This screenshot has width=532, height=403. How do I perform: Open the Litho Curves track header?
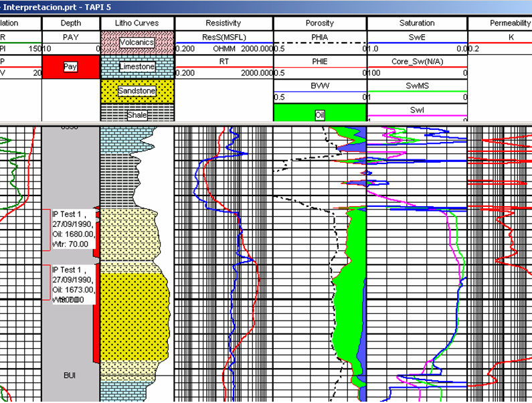pyautogui.click(x=137, y=23)
